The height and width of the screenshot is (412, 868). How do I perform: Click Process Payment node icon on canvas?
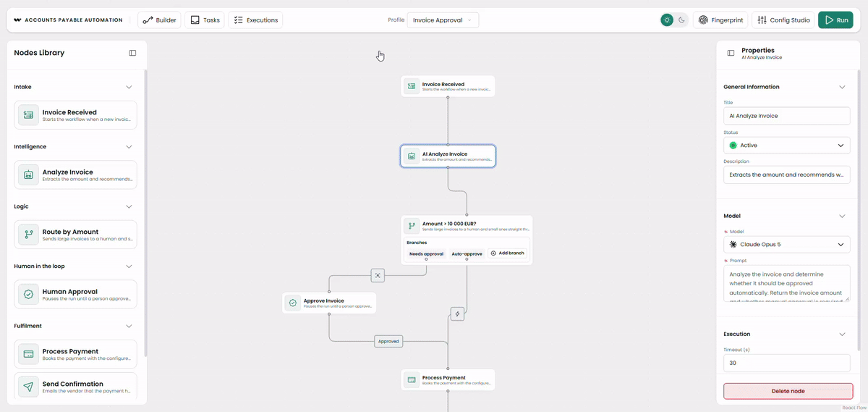pyautogui.click(x=412, y=379)
